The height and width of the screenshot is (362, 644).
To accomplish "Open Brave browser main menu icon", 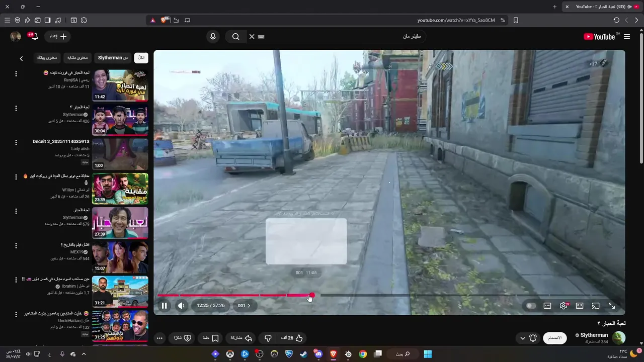I will pos(7,20).
